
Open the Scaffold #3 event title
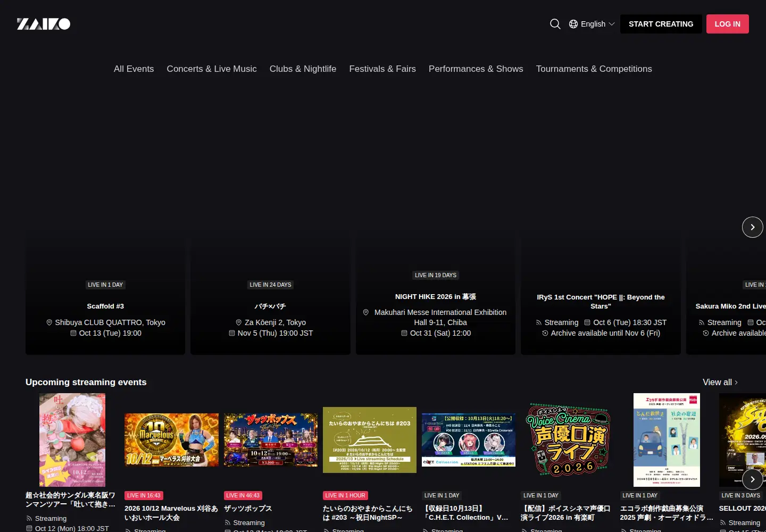(105, 306)
